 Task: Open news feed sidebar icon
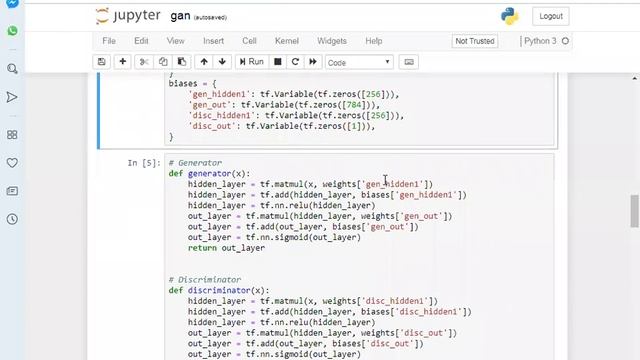[x=12, y=191]
